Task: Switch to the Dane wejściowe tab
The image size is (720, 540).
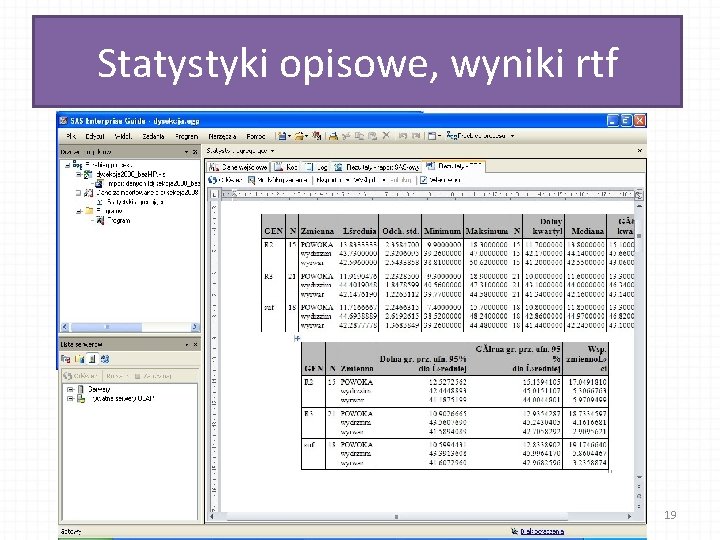Action: (238, 167)
